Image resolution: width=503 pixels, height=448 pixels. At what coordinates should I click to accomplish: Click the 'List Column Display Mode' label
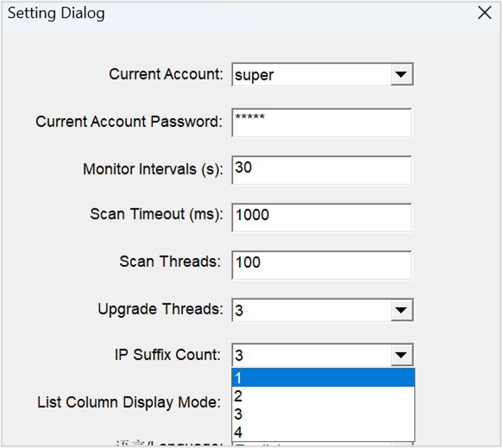tap(129, 402)
